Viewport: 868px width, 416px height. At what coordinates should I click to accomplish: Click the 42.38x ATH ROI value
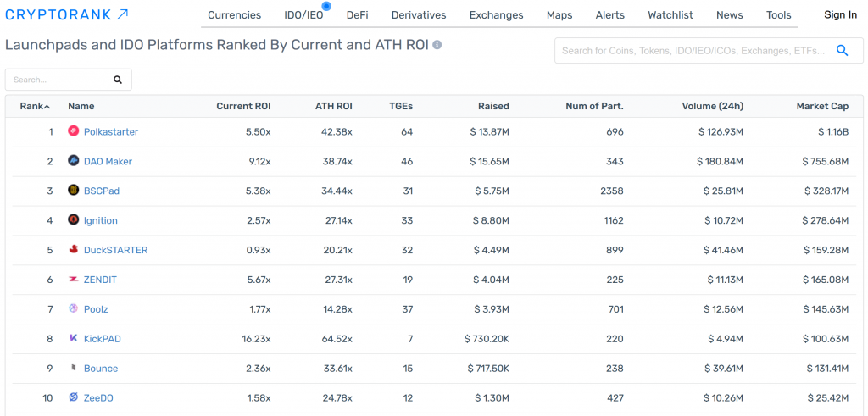[337, 131]
